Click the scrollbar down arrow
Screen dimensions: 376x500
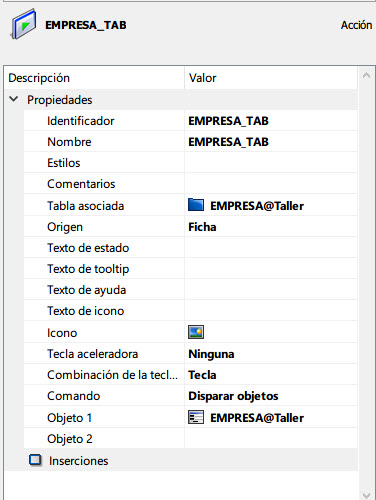click(x=366, y=495)
